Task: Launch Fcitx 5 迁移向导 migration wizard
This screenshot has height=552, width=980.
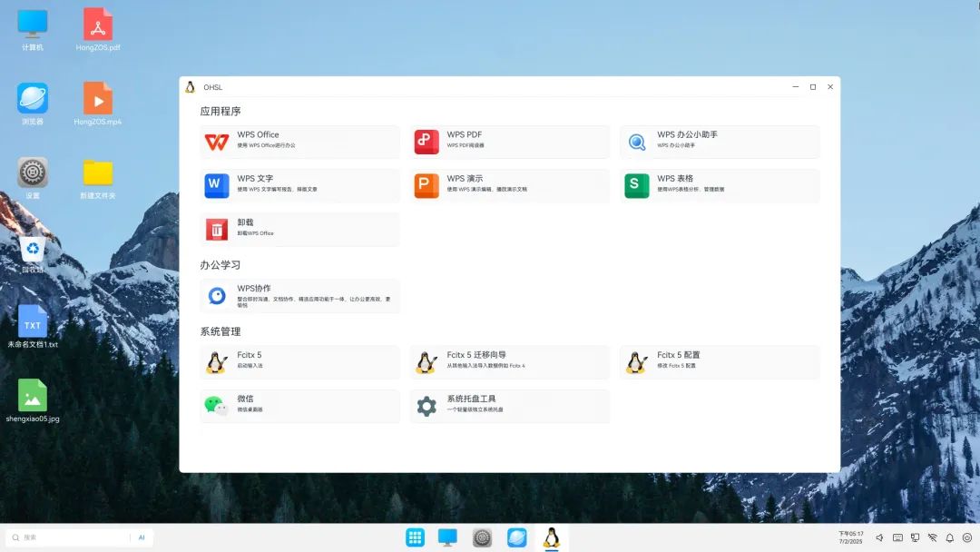Action: pos(508,361)
